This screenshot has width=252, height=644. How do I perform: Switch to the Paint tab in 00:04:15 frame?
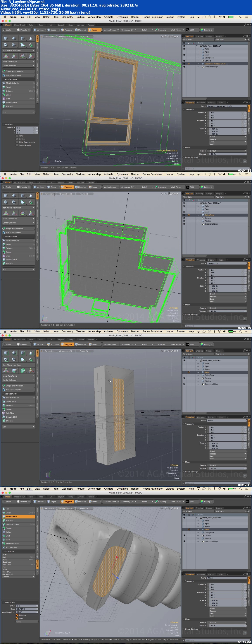coord(31,25)
